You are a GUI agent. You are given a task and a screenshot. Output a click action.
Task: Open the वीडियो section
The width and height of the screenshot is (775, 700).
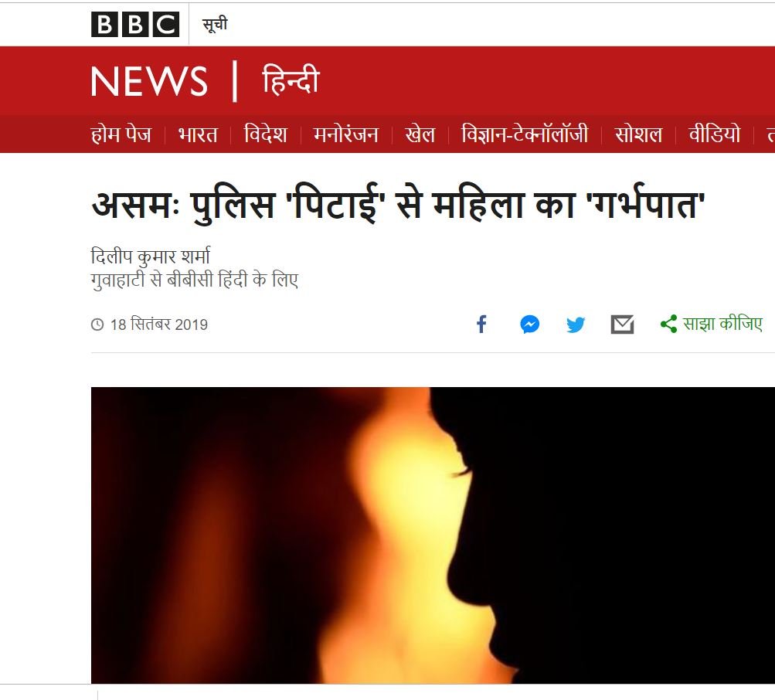tap(714, 134)
